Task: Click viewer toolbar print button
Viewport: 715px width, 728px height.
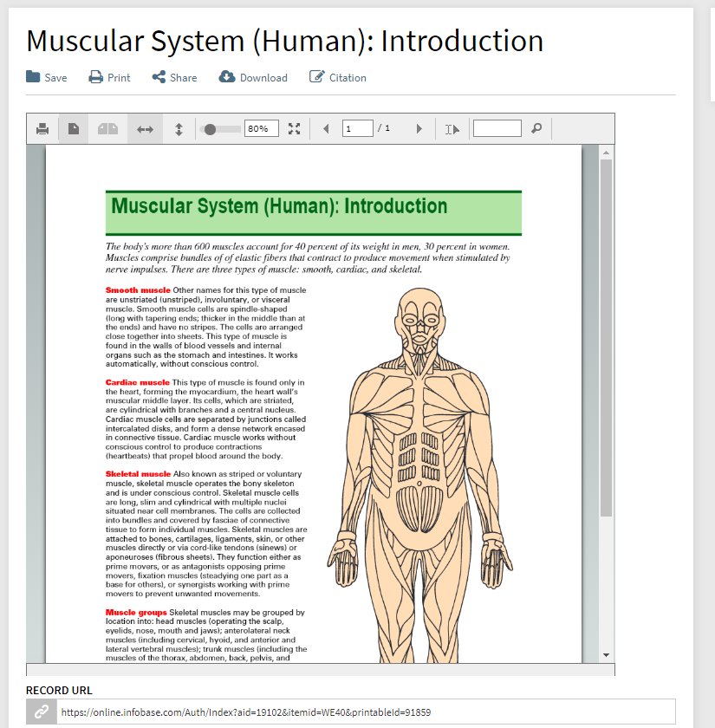Action: coord(42,128)
